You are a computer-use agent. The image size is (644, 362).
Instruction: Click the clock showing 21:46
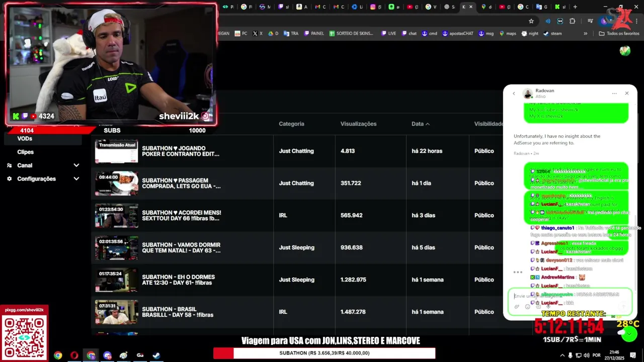click(614, 352)
